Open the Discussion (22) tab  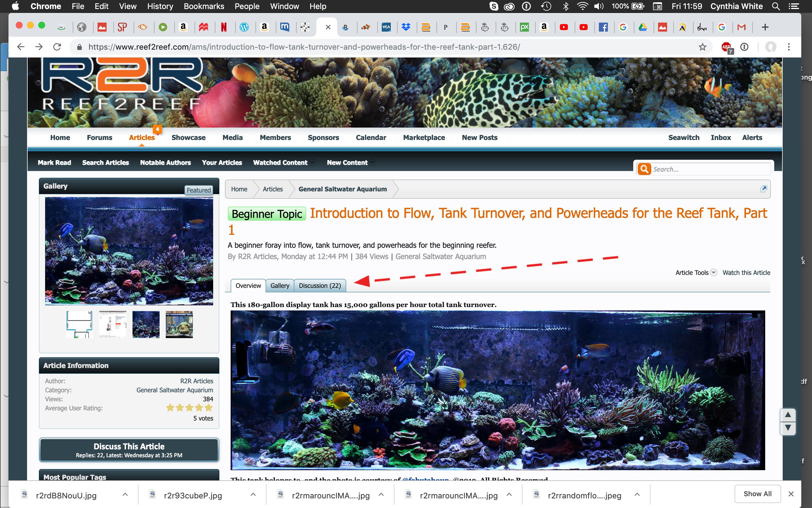point(320,286)
